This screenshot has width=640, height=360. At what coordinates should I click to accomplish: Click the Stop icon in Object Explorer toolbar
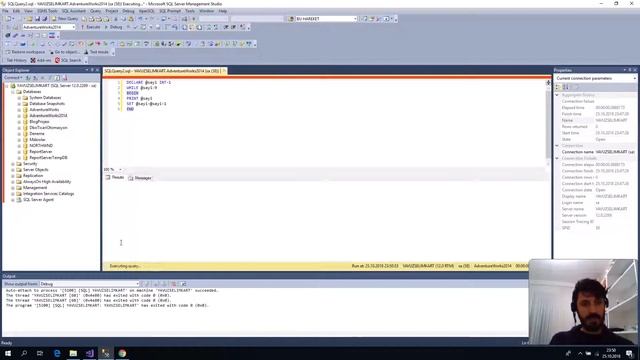(x=42, y=78)
